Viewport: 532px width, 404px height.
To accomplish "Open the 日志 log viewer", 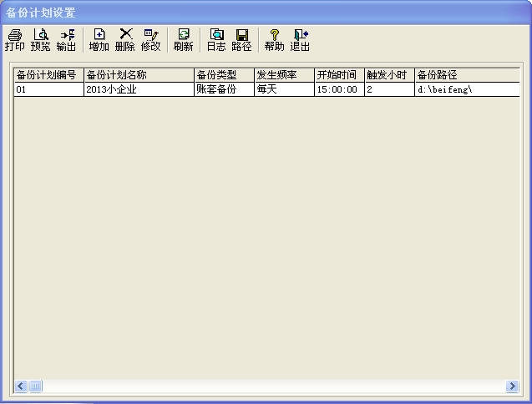I will [216, 40].
